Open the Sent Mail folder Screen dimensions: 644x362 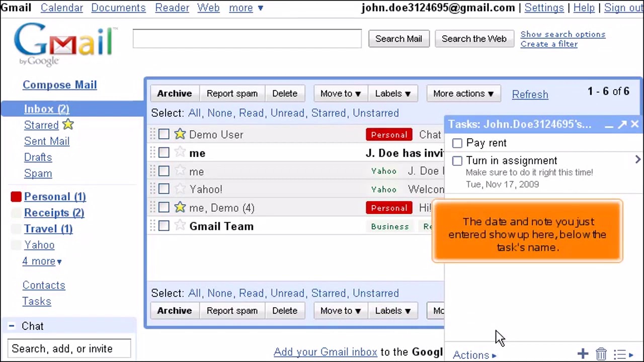point(47,141)
